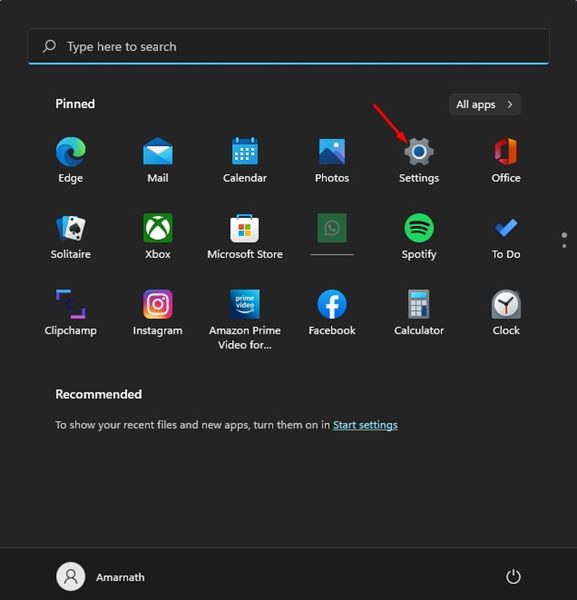The height and width of the screenshot is (600, 577).
Task: Click the power button icon
Action: [x=513, y=577]
